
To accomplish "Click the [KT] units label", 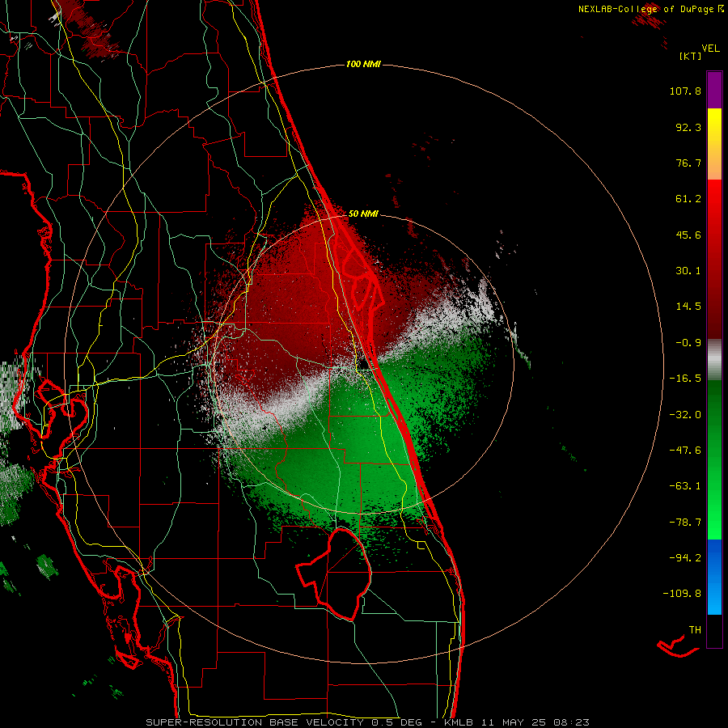I will tap(691, 56).
